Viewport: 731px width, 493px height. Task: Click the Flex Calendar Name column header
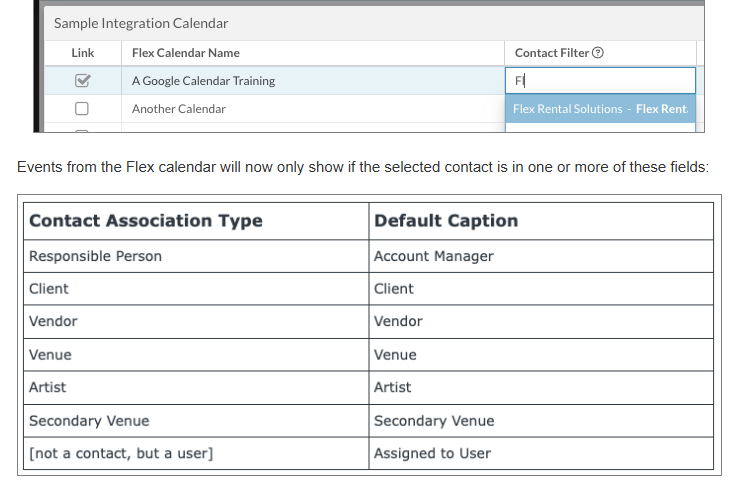point(186,53)
